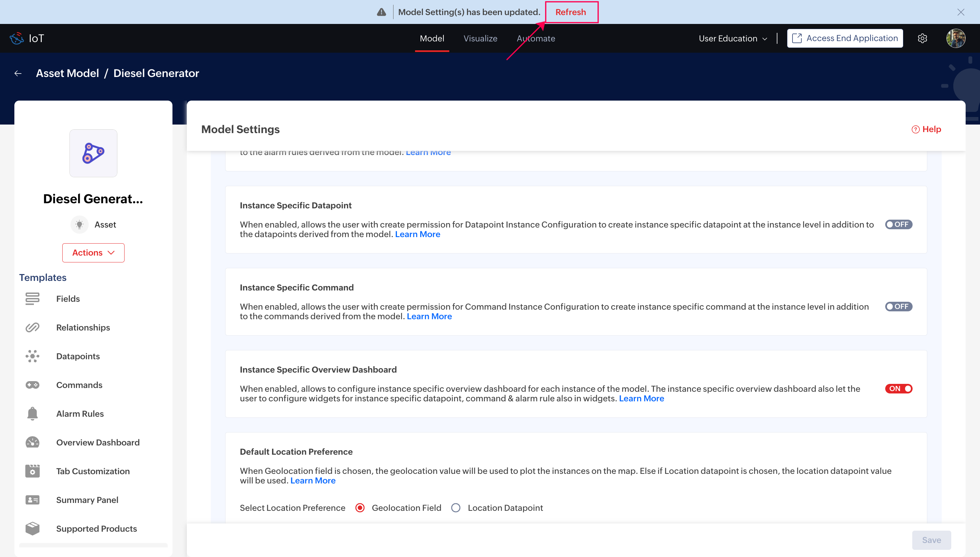980x557 pixels.
Task: Click the Relationships paperclip icon
Action: pos(33,327)
